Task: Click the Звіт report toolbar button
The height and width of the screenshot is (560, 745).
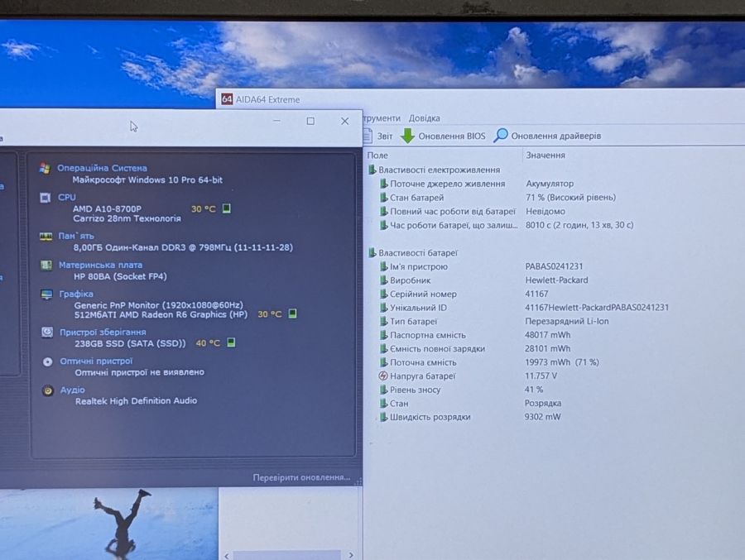Action: pos(378,136)
